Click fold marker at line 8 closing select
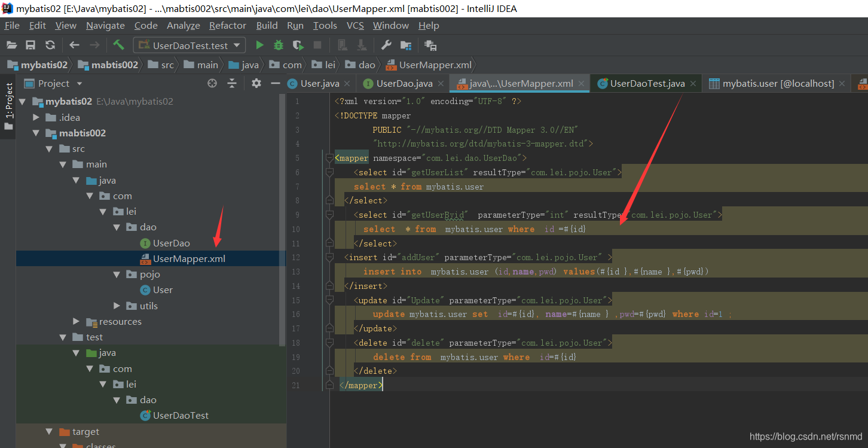 point(329,201)
